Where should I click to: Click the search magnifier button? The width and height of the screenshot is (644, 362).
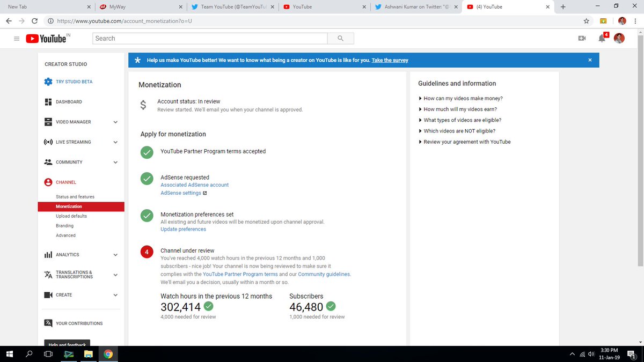[x=340, y=39]
